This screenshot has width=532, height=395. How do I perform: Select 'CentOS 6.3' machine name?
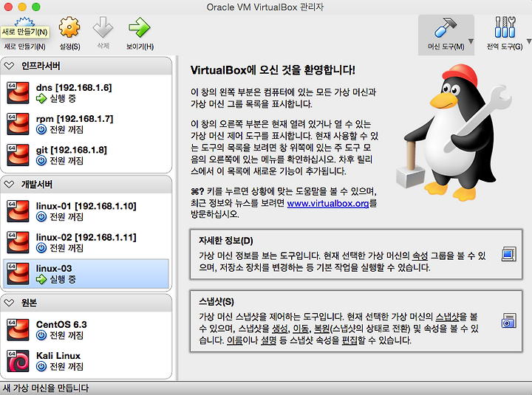pyautogui.click(x=61, y=324)
